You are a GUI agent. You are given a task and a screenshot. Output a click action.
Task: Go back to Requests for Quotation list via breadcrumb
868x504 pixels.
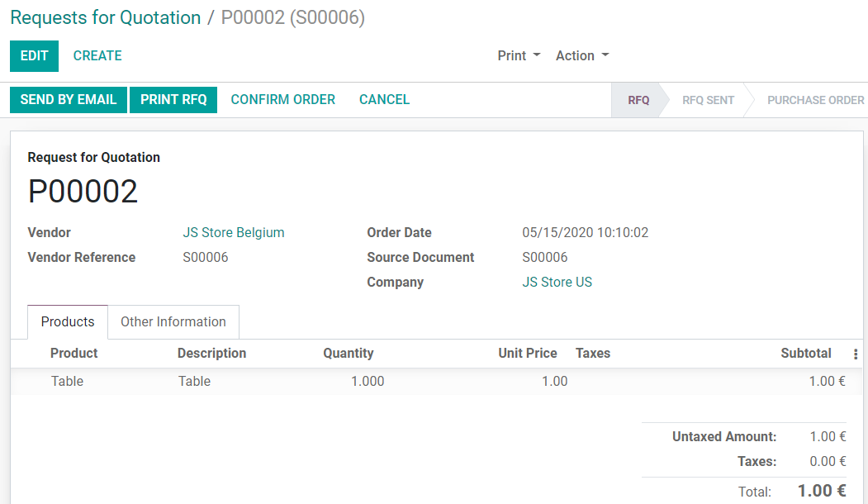[x=105, y=17]
